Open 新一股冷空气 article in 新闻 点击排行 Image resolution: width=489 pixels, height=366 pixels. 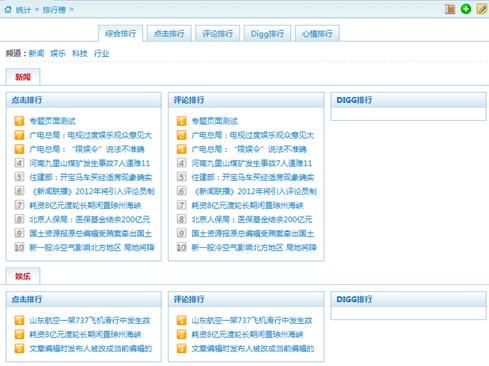(92, 247)
